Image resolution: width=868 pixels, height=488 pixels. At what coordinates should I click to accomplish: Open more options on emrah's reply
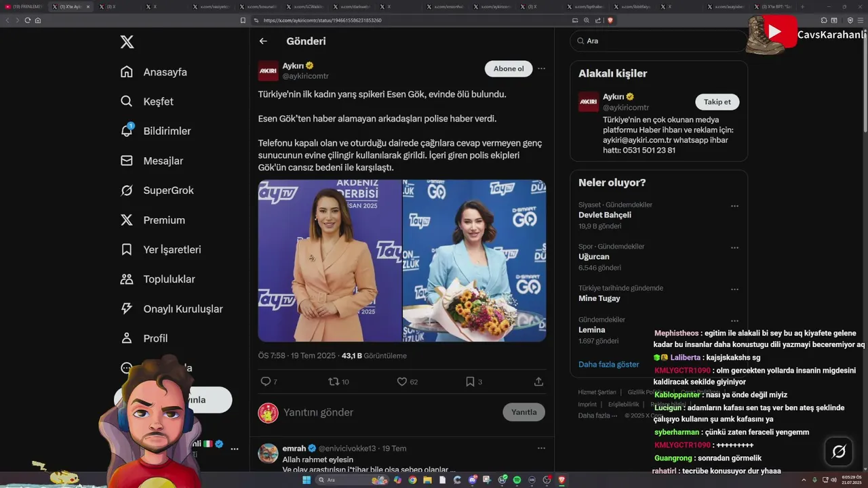(x=541, y=448)
